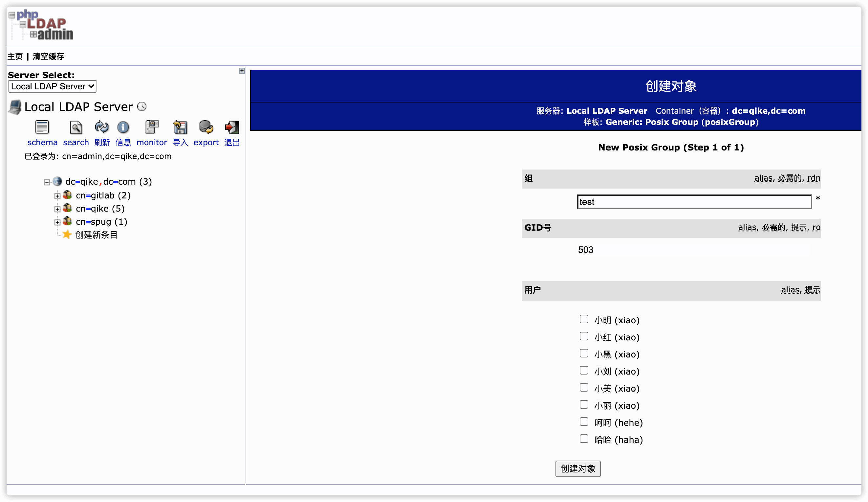Enable checkbox for user 小明 (xiao)
Viewport: 868px width, 502px height.
coord(584,319)
